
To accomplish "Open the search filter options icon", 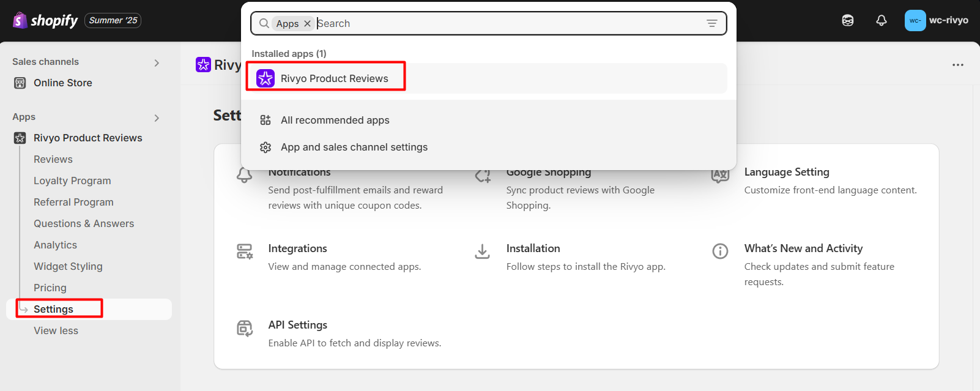I will click(712, 23).
